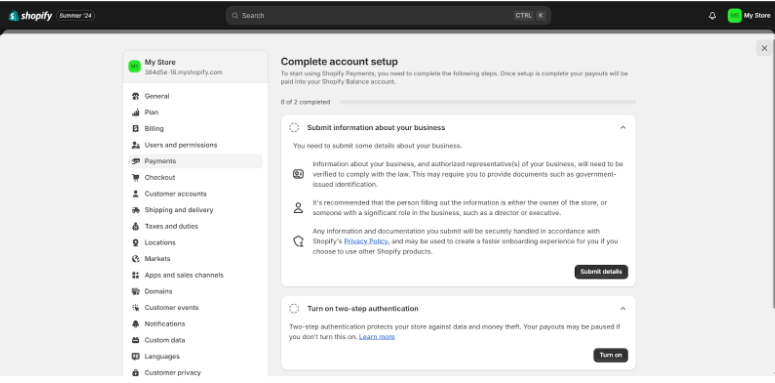775x383 pixels.
Task: Click the Custom data icon in the sidebar
Action: tap(135, 340)
